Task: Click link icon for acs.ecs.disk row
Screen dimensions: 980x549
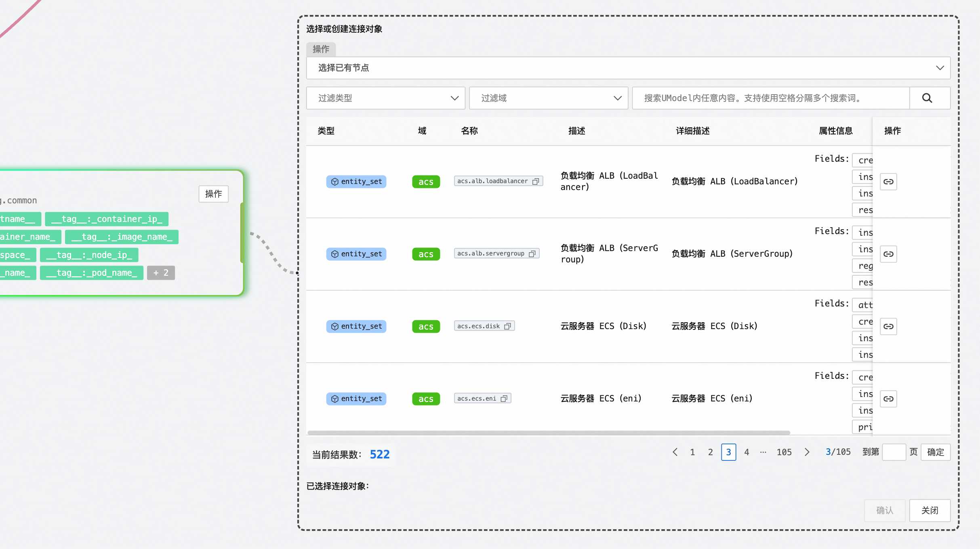Action: point(888,326)
